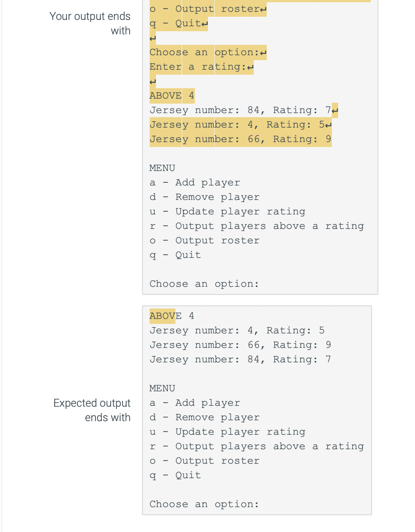Select the highlighted "Enter a rating:" prompt
This screenshot has width=415, height=532.
[198, 66]
